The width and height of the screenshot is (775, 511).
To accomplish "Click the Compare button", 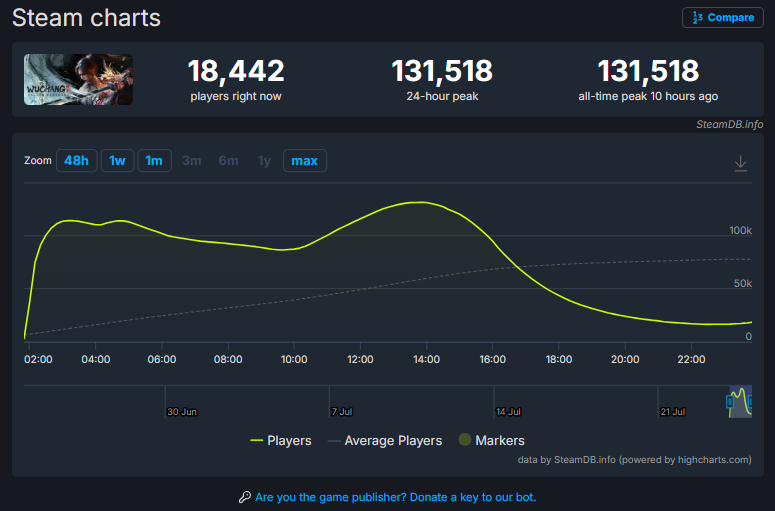I will pos(723,17).
